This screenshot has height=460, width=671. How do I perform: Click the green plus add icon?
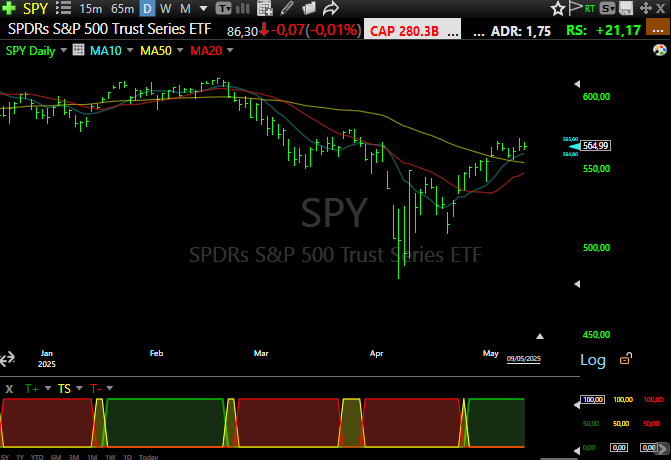tap(8, 8)
